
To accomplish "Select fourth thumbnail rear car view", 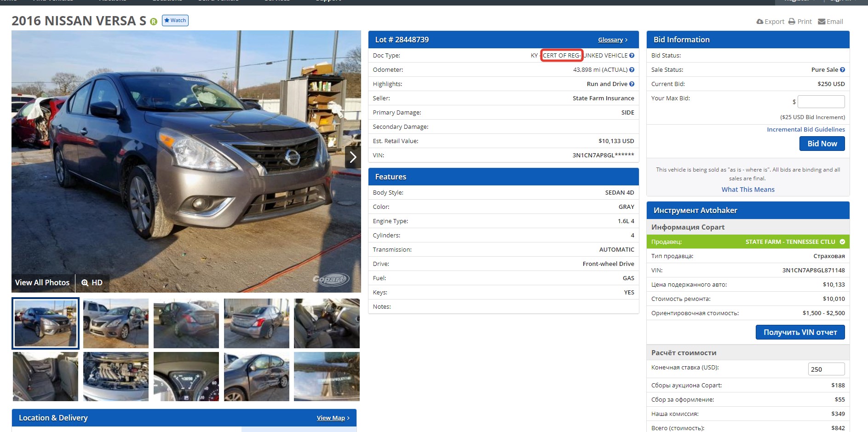I will coord(257,323).
